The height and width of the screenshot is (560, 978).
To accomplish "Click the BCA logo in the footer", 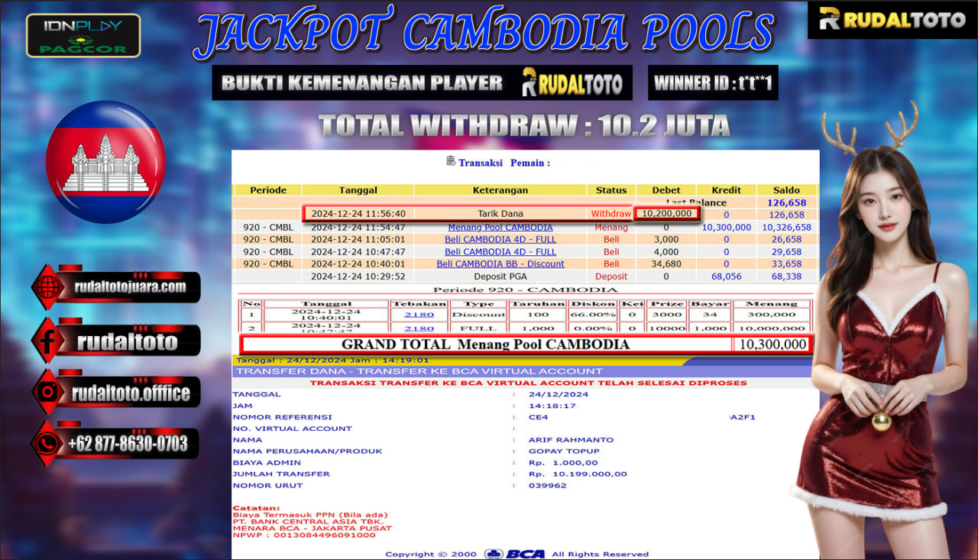I will [x=515, y=554].
